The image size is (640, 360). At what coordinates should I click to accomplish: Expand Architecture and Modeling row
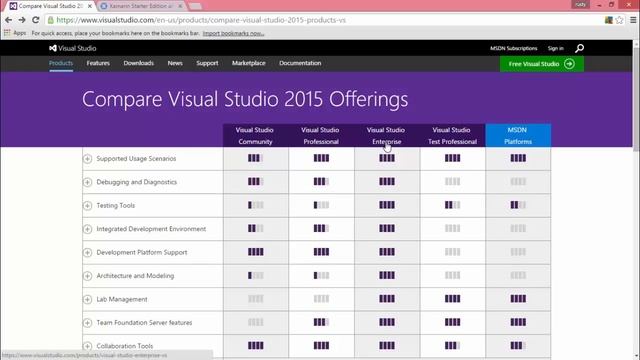pos(87,276)
